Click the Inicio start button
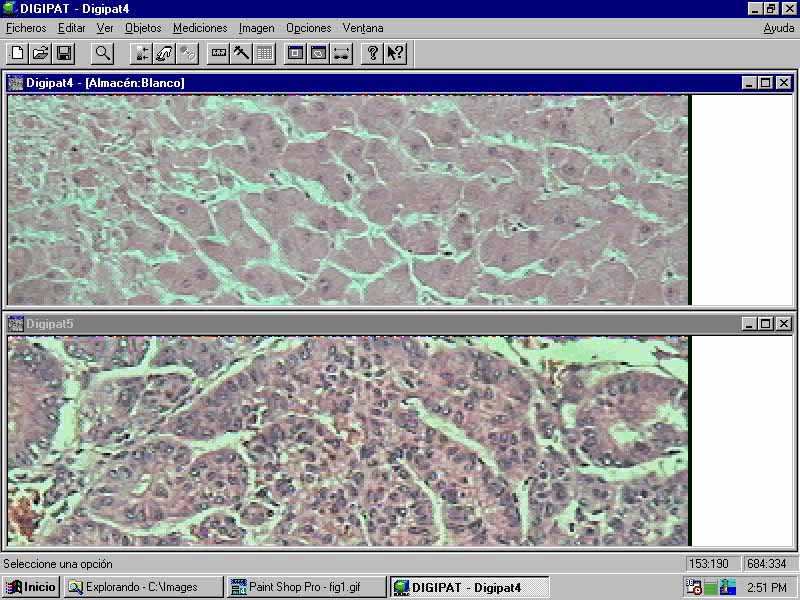This screenshot has width=800, height=600. (32, 587)
